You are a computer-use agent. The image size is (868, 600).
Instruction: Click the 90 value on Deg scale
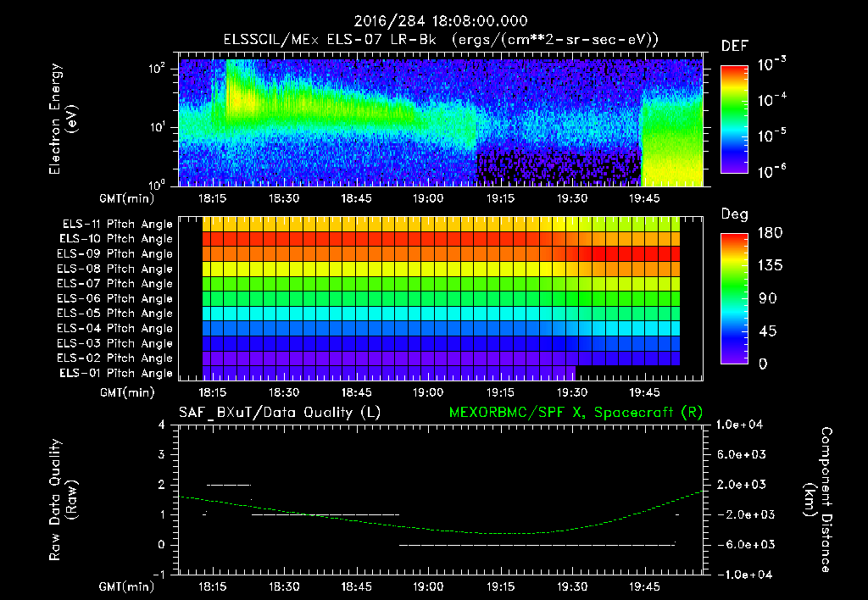(768, 298)
